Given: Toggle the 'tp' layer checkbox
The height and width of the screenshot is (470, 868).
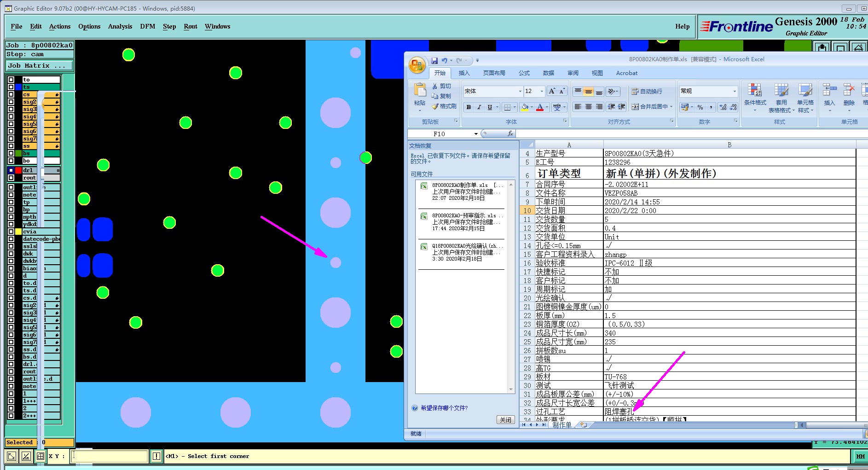Looking at the screenshot, I should tap(11, 202).
